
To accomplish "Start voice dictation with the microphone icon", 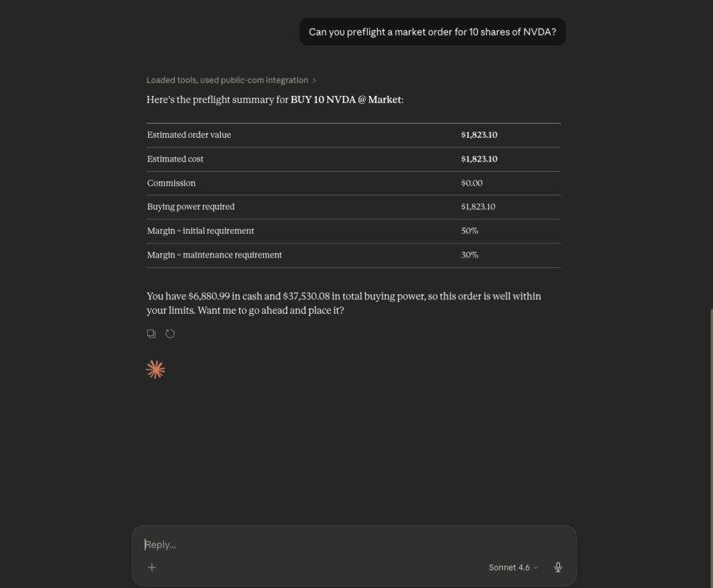I will [x=558, y=567].
